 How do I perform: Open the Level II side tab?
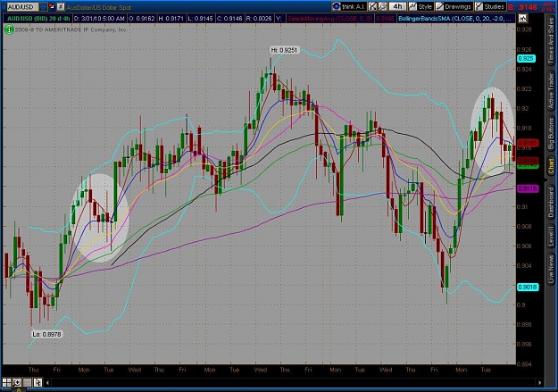(x=551, y=236)
